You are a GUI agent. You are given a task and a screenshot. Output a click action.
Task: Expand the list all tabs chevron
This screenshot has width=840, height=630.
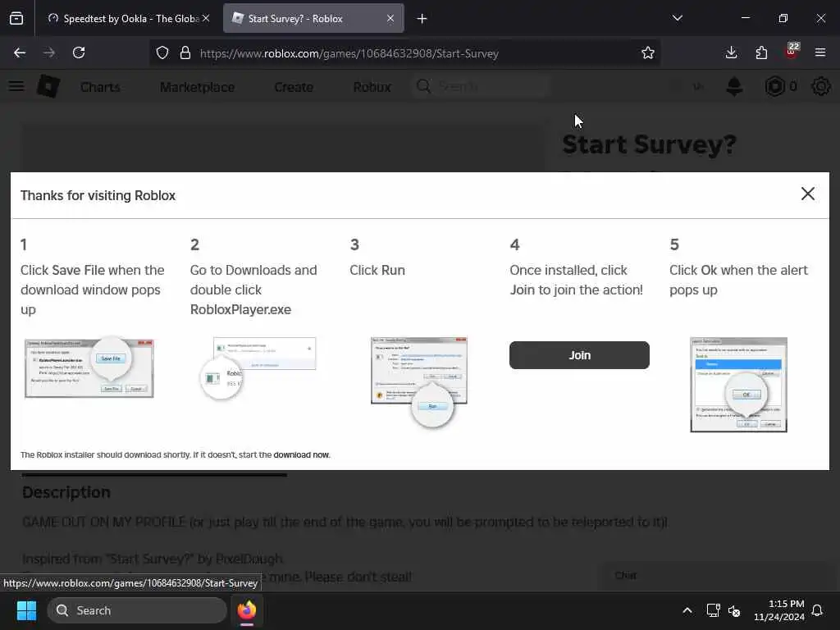coord(677,18)
